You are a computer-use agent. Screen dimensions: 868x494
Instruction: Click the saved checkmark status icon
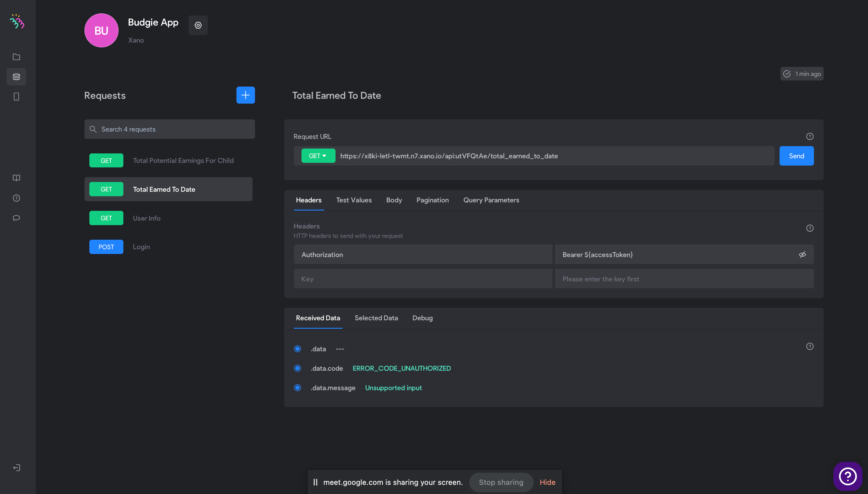coord(787,74)
